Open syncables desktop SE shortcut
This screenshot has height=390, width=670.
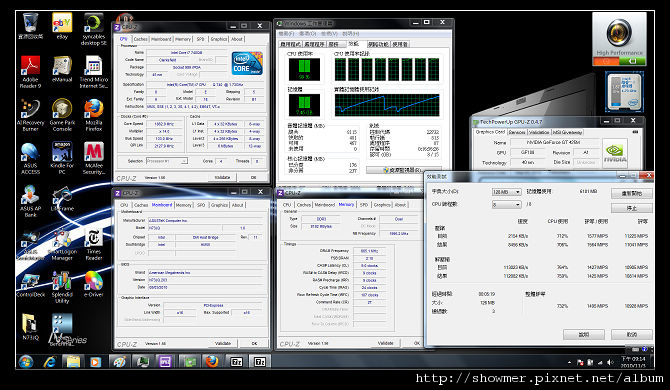pyautogui.click(x=94, y=29)
